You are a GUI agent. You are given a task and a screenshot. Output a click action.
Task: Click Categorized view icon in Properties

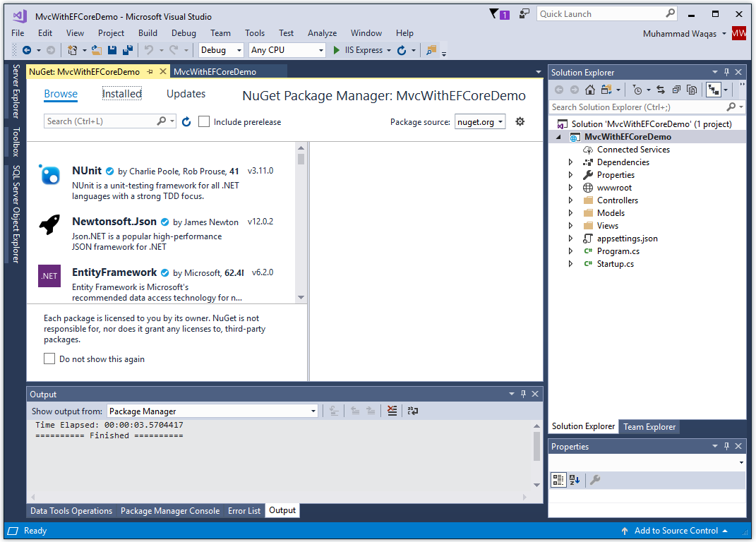click(558, 480)
